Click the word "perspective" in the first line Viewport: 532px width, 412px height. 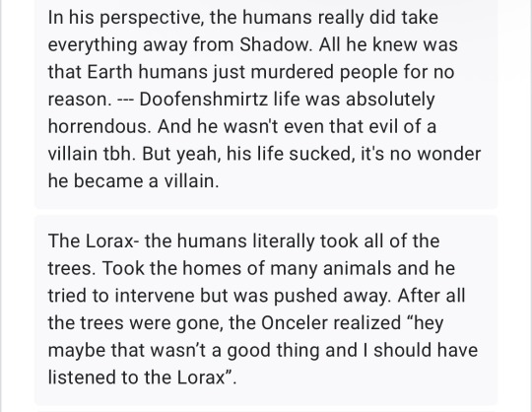[x=152, y=18]
